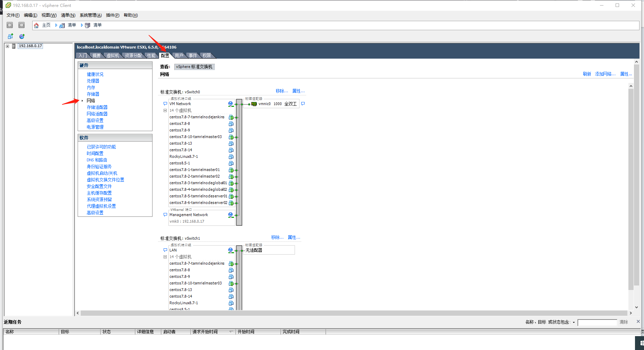Collapse the 14 个虚拟机 list under LAN

point(165,257)
